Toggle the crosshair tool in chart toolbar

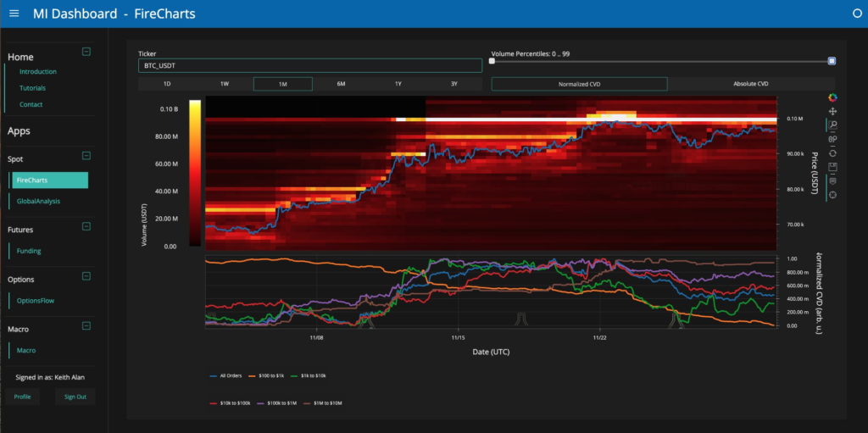(x=832, y=195)
